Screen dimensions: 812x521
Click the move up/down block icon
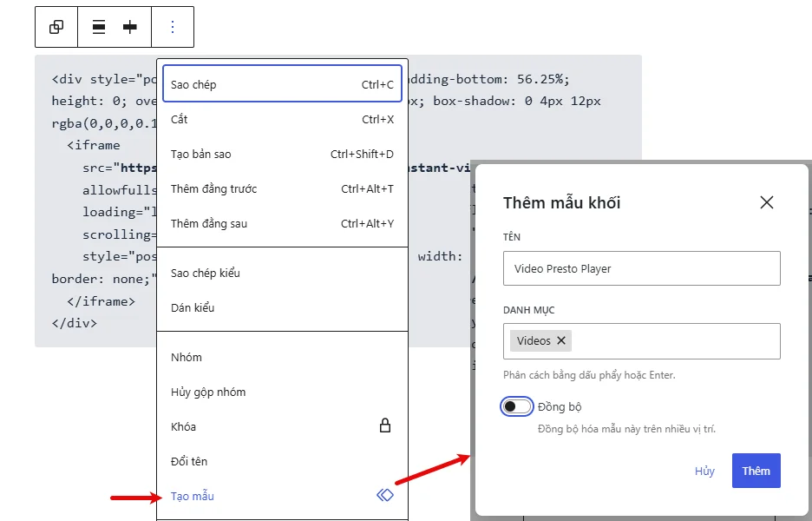(x=130, y=27)
